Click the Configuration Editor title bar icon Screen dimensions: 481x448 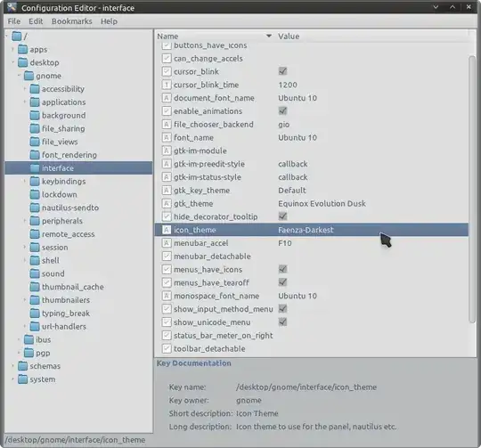tap(12, 7)
